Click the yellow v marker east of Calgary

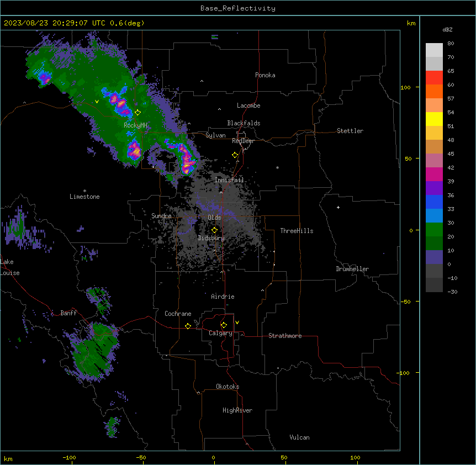click(x=237, y=323)
